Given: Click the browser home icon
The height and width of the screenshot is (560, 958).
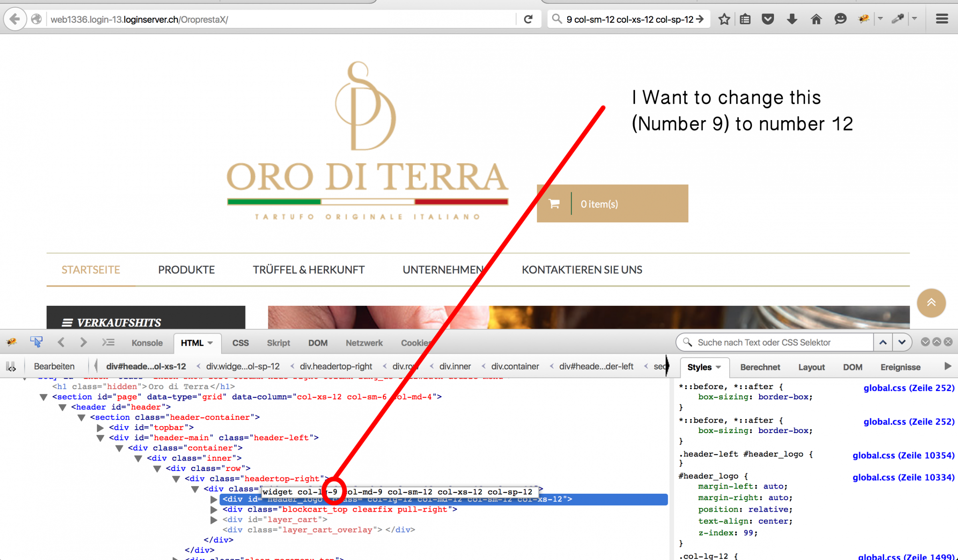Looking at the screenshot, I should (816, 19).
